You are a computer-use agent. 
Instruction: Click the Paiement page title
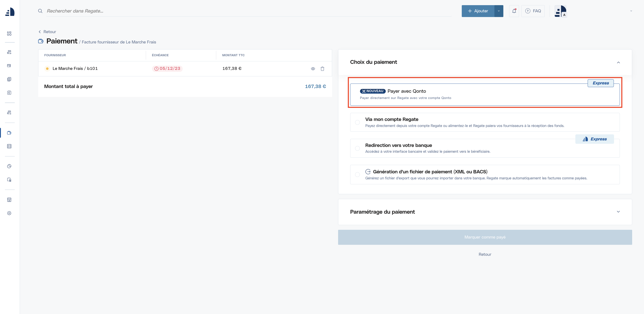coord(62,41)
